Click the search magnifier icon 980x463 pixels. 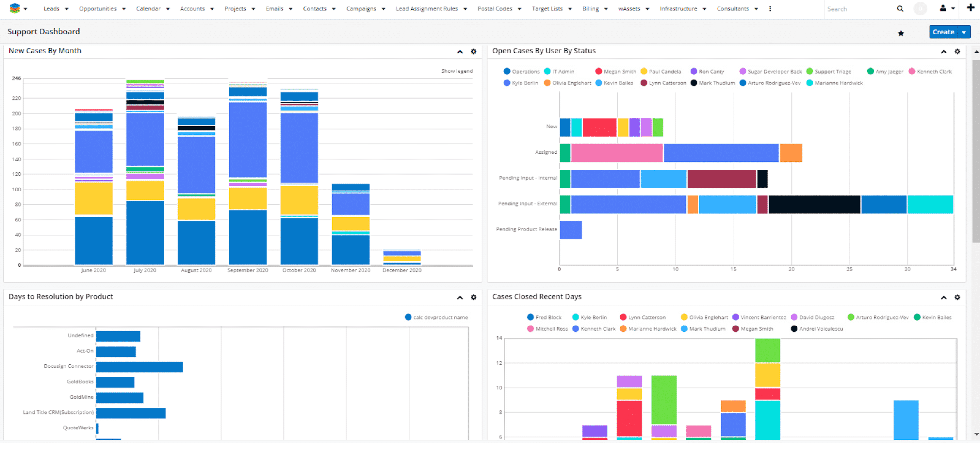pyautogui.click(x=900, y=9)
